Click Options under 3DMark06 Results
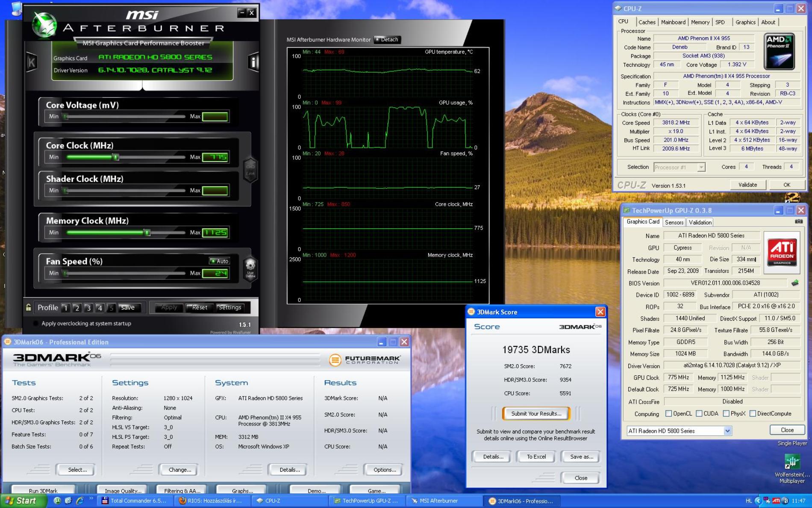The image size is (812, 508). point(384,470)
